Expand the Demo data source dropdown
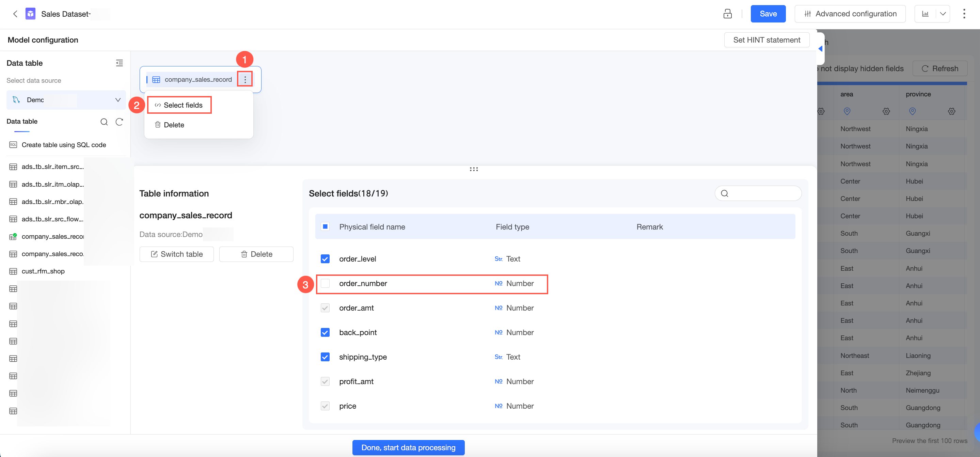Image resolution: width=980 pixels, height=457 pixels. click(x=66, y=100)
